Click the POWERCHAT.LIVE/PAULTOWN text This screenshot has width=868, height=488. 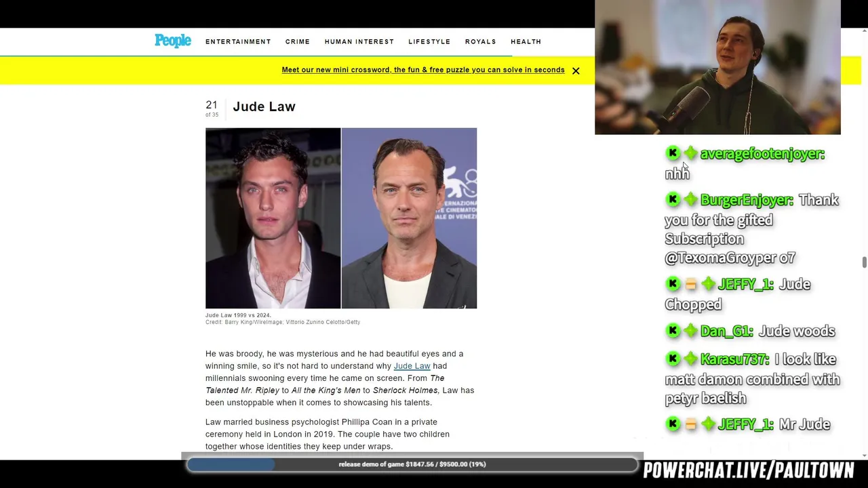coord(749,470)
